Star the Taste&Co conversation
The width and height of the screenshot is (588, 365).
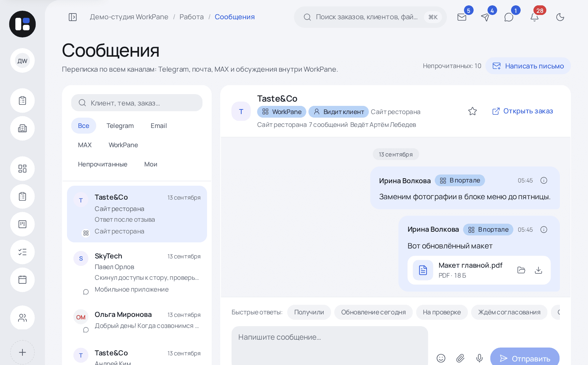(473, 111)
